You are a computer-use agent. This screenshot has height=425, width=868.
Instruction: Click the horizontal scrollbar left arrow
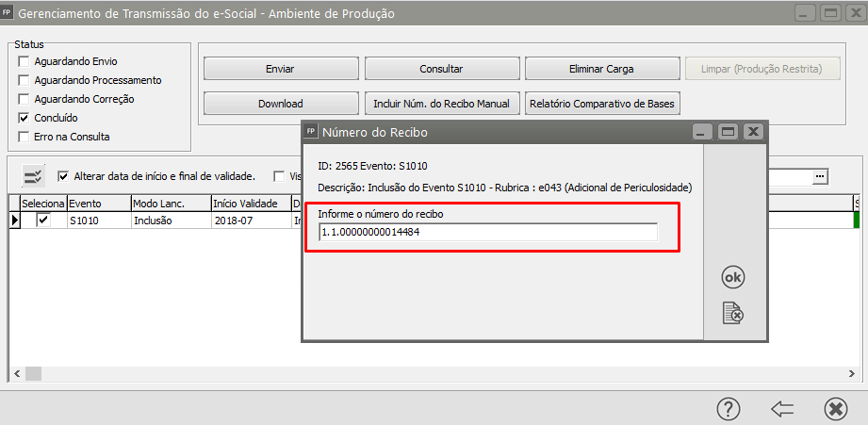pyautogui.click(x=17, y=374)
